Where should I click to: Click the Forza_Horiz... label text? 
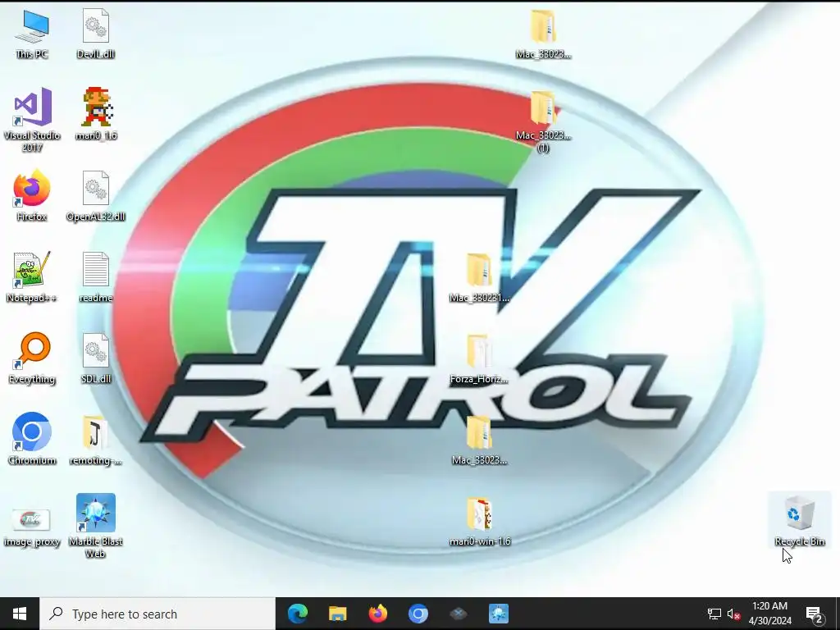pos(479,379)
